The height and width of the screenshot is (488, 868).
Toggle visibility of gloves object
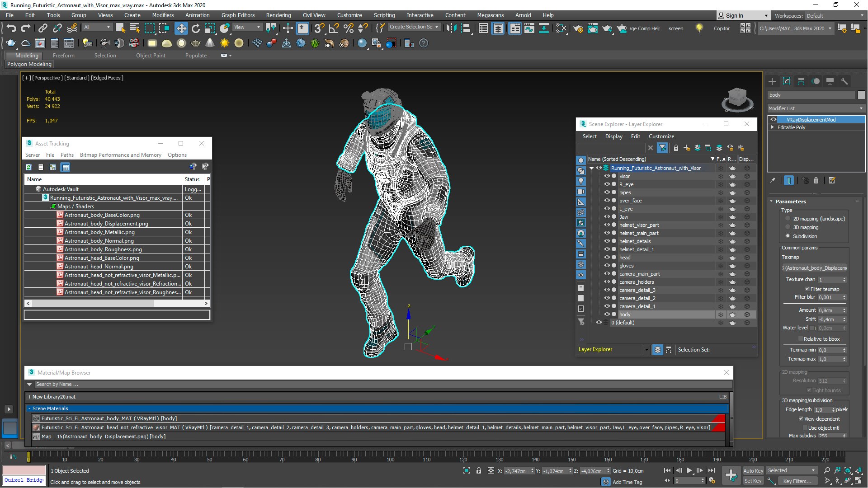tap(607, 266)
